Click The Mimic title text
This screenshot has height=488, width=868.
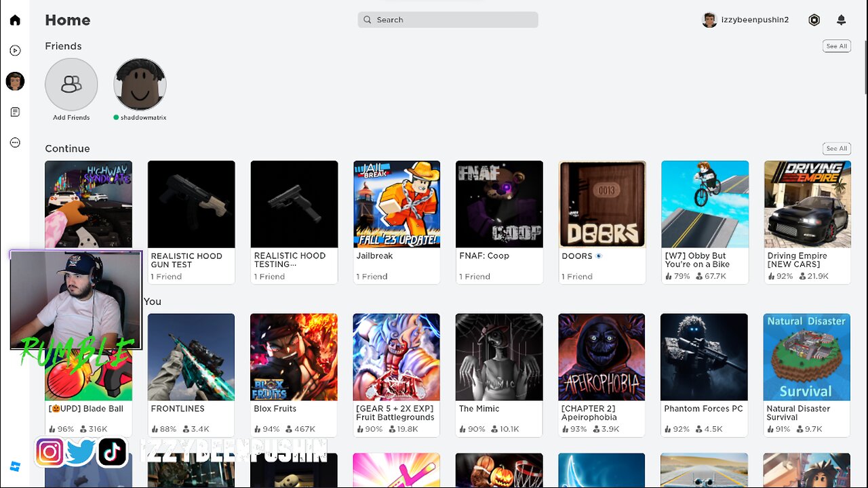click(x=479, y=409)
